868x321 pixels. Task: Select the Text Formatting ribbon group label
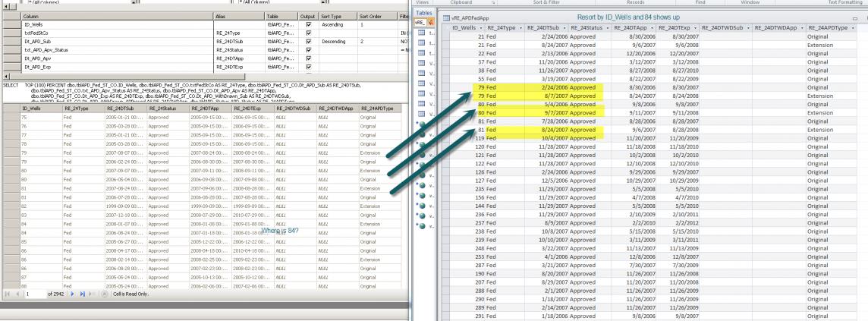pos(845,3)
